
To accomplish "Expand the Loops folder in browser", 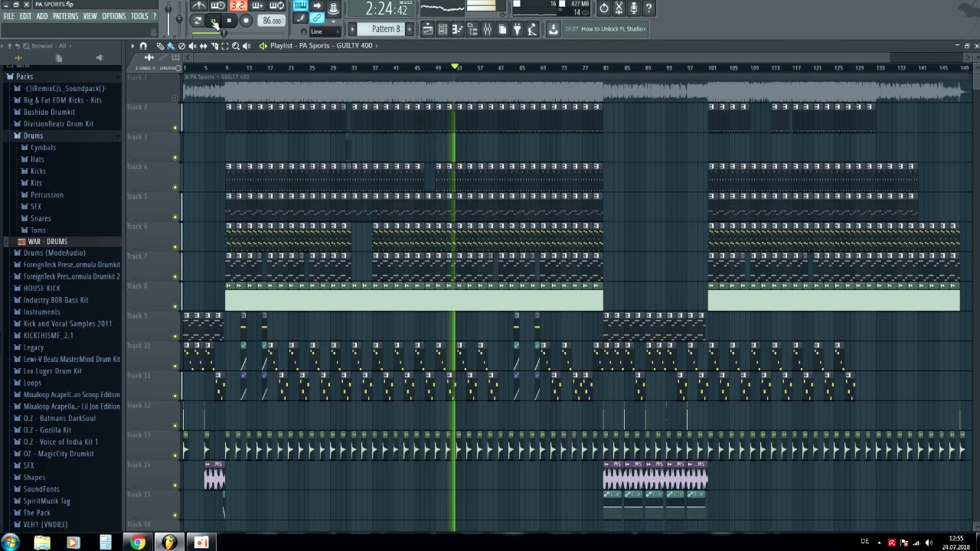I will point(32,383).
